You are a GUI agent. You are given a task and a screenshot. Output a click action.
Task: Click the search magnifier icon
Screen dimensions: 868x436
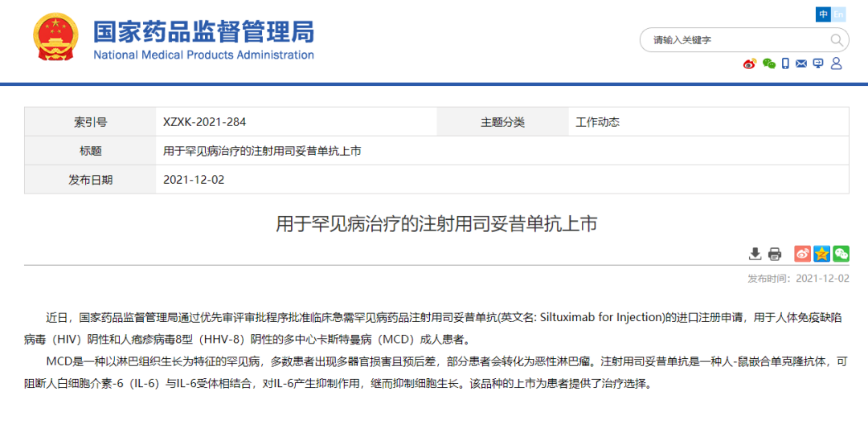point(836,40)
